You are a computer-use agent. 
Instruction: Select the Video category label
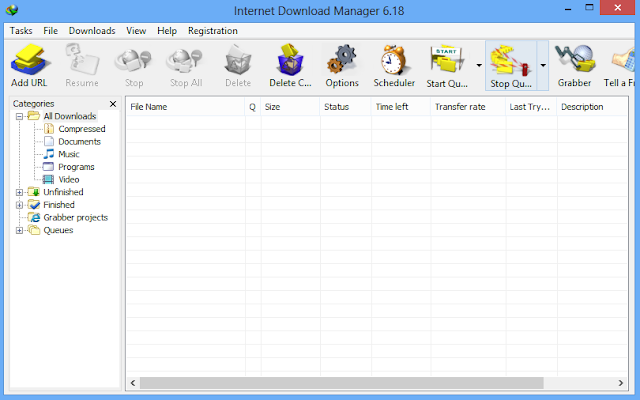69,180
